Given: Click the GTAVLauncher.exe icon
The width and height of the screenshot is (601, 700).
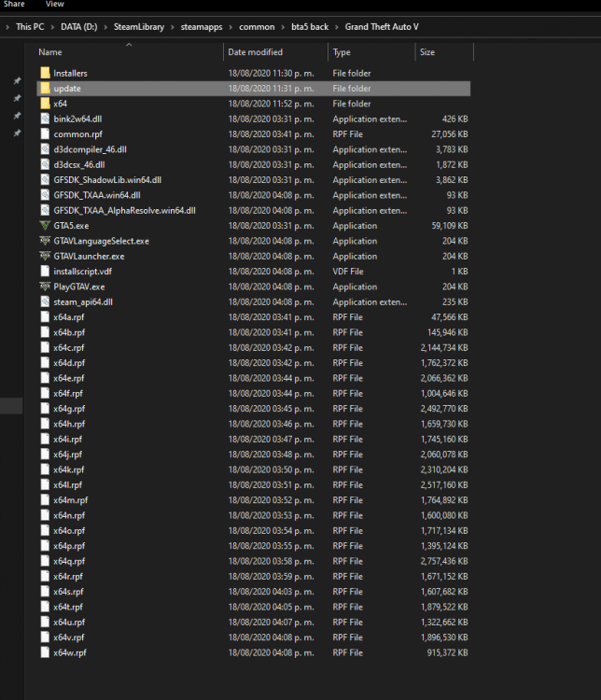Looking at the screenshot, I should click(x=45, y=256).
